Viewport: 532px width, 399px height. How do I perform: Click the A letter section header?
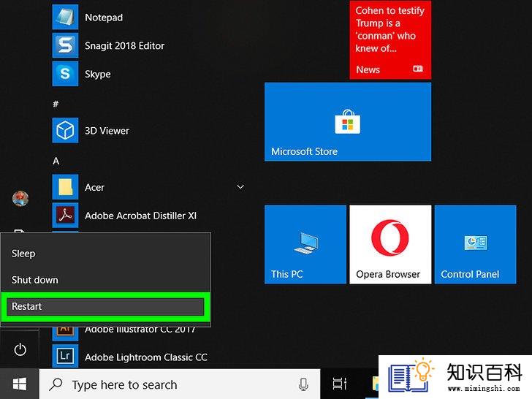pyautogui.click(x=56, y=161)
